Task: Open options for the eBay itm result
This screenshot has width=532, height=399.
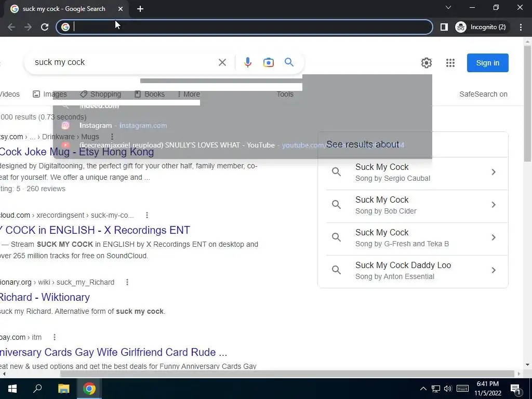Action: coord(55,337)
